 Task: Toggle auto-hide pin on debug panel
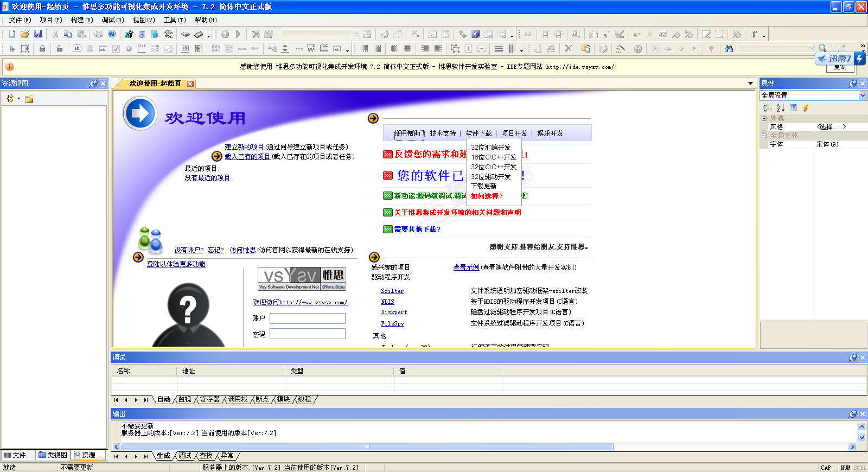(x=853, y=358)
